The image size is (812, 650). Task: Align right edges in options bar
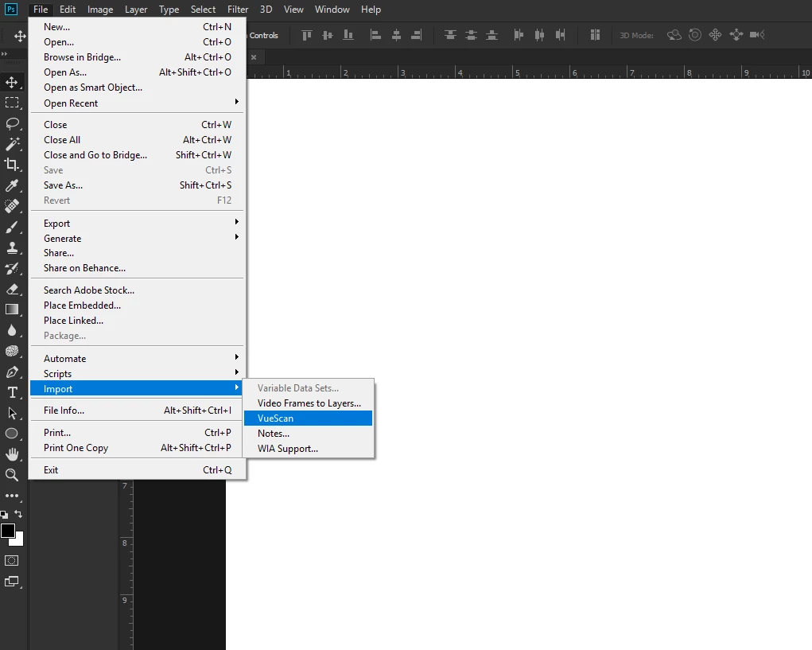click(417, 35)
